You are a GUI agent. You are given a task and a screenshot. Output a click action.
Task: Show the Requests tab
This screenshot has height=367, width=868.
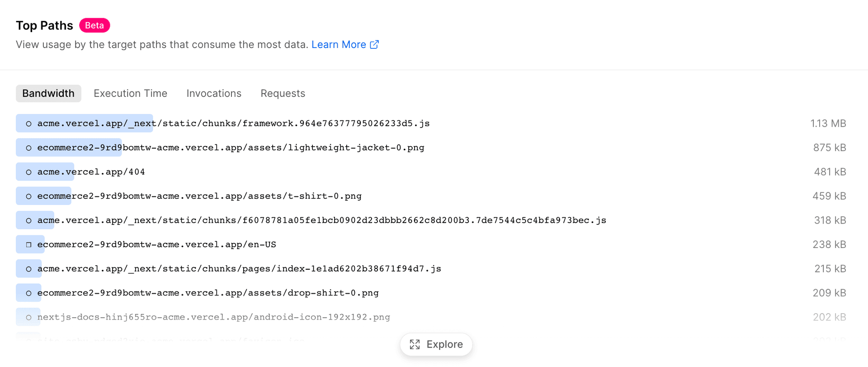[283, 93]
